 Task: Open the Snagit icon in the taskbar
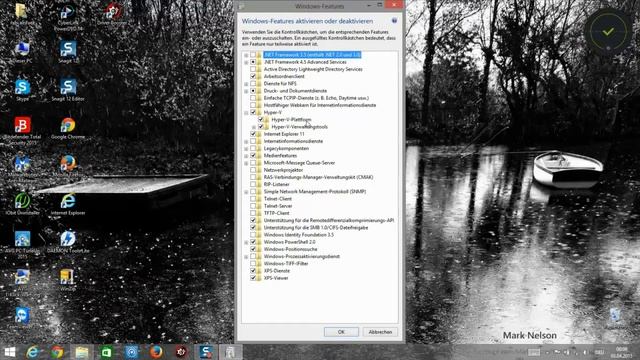[x=206, y=352]
